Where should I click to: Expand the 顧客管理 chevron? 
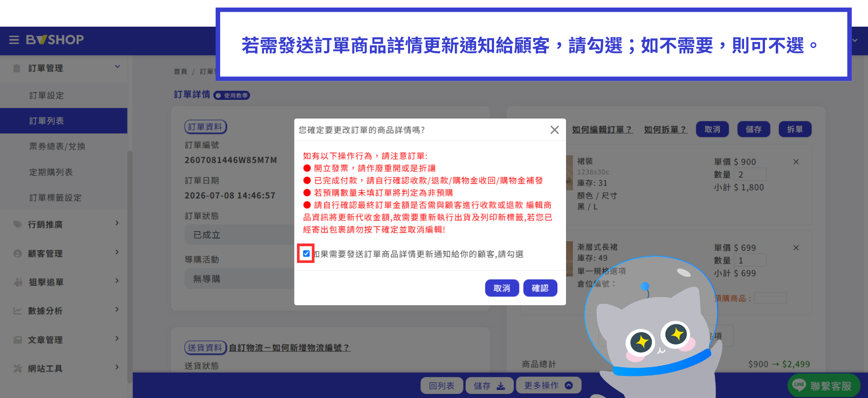pos(117,252)
